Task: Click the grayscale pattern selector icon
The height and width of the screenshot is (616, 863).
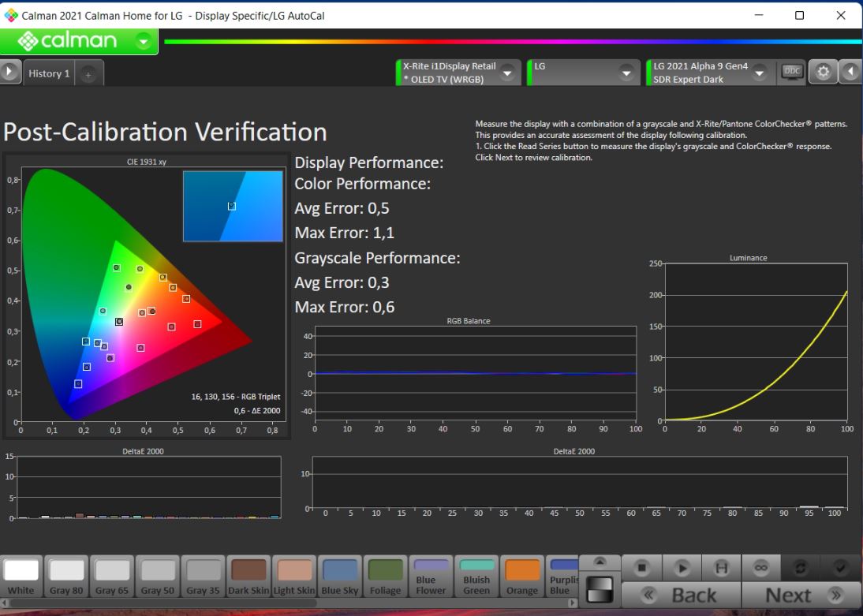Action: coord(600,589)
